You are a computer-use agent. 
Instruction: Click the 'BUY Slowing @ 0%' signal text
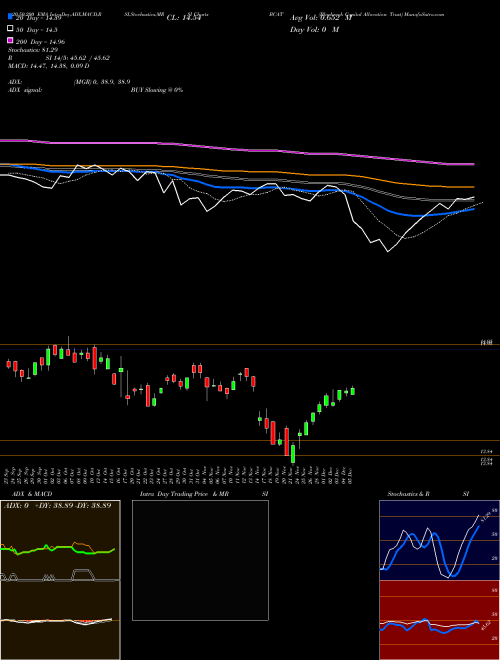(x=157, y=90)
